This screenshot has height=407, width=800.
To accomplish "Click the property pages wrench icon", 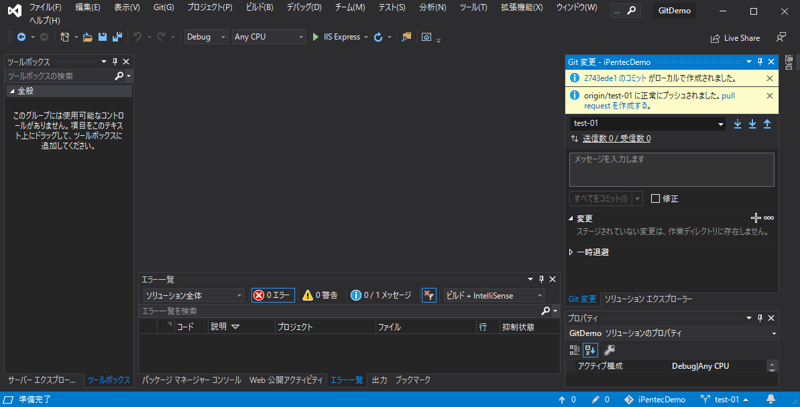I will tap(609, 350).
